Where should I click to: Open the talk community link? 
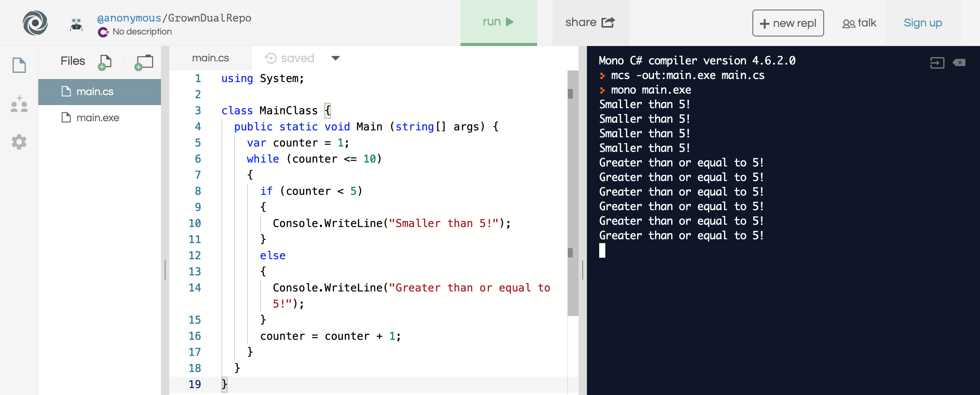pos(859,23)
